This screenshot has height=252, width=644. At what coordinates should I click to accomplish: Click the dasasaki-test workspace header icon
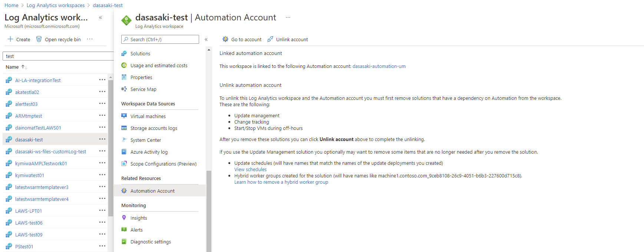coord(126,20)
